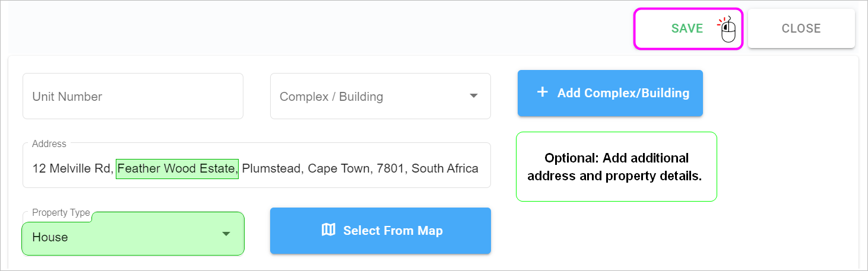This screenshot has height=271, width=868.
Task: Click postal code 7801 in the address
Action: 389,168
